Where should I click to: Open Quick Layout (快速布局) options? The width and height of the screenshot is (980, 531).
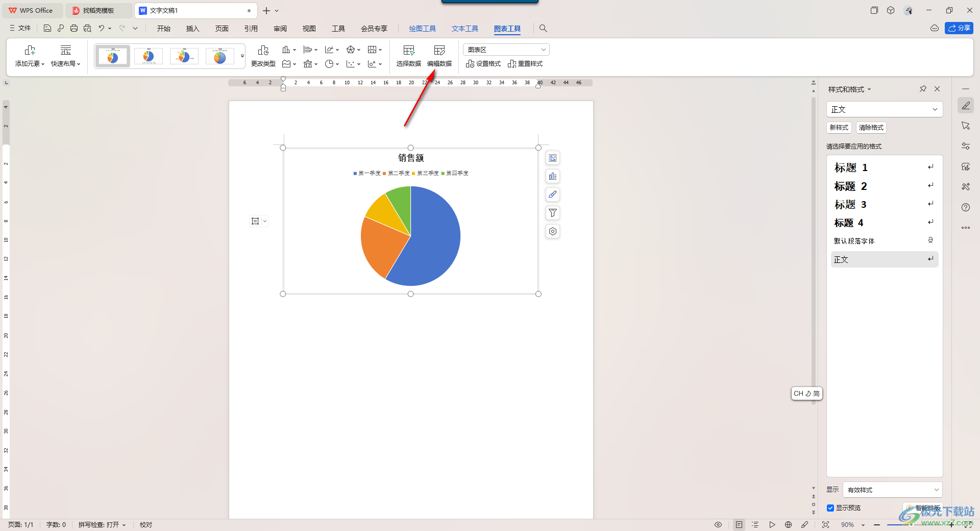pyautogui.click(x=66, y=56)
